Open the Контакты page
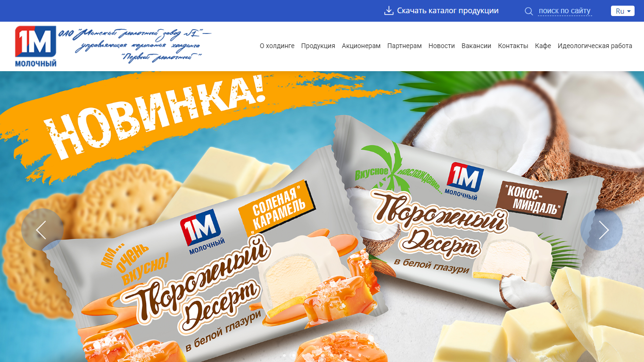The height and width of the screenshot is (362, 644). point(513,46)
